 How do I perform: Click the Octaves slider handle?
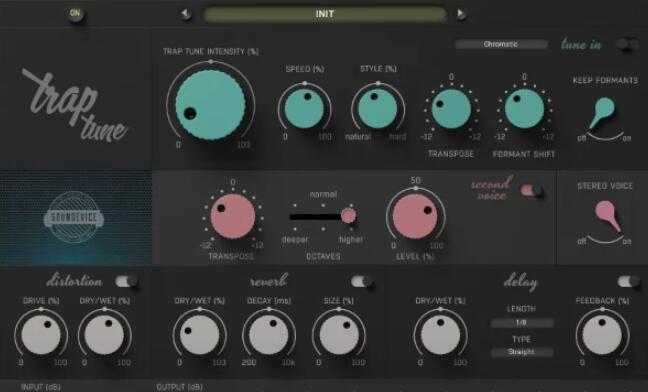348,216
